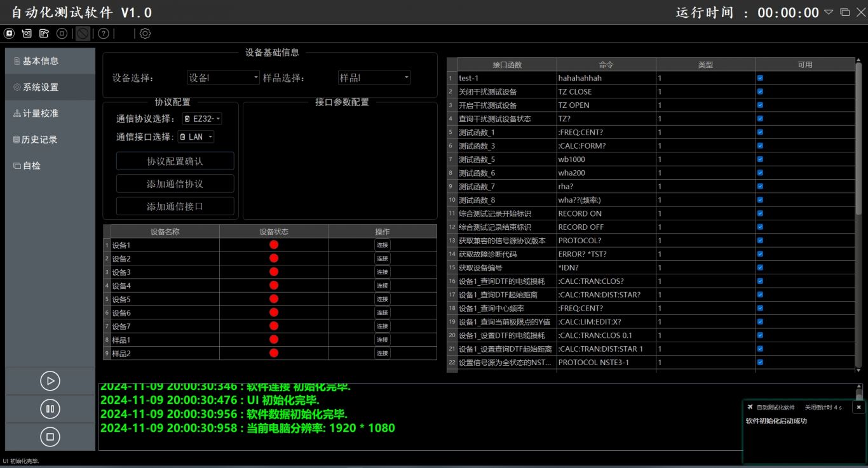Open the 设备选择 dropdown

pos(223,77)
